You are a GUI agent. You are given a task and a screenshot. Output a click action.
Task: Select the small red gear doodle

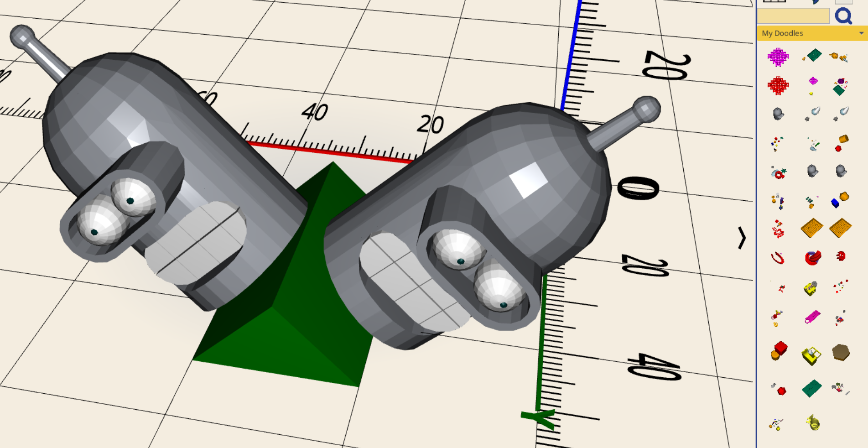click(841, 256)
